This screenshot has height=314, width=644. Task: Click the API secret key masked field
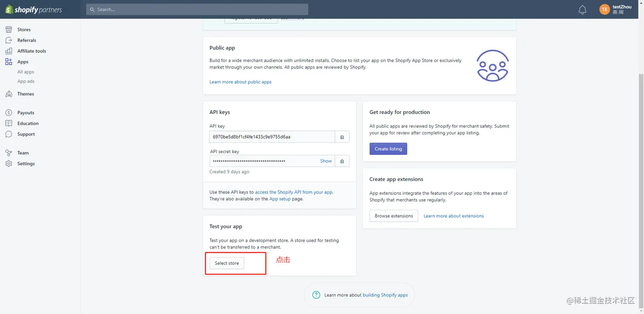click(272, 161)
